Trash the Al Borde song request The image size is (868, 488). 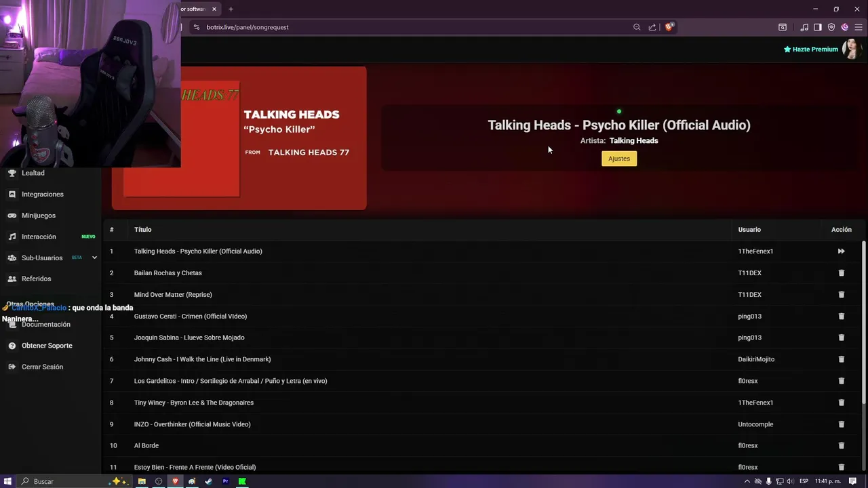click(x=842, y=445)
